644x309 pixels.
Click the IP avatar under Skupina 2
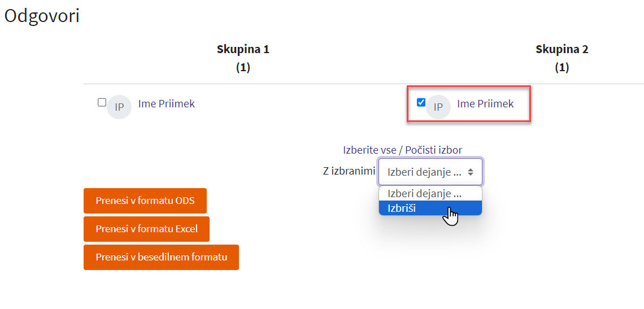click(x=438, y=107)
